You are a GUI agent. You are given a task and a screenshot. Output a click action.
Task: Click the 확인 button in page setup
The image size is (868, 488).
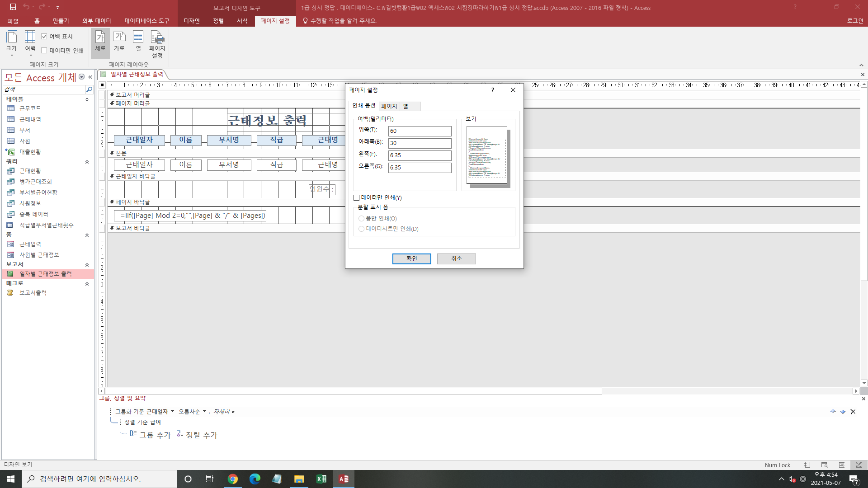tap(411, 258)
